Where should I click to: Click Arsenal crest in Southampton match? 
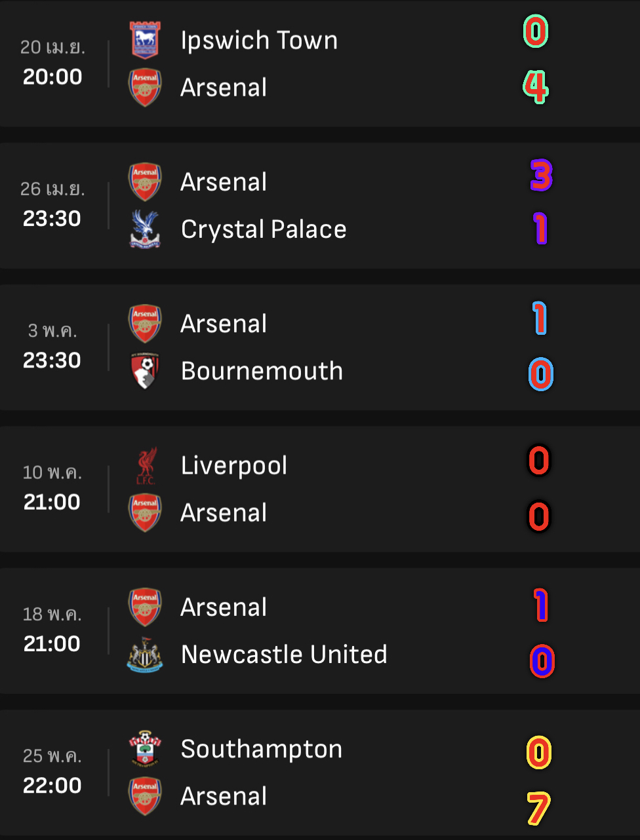coord(145,796)
